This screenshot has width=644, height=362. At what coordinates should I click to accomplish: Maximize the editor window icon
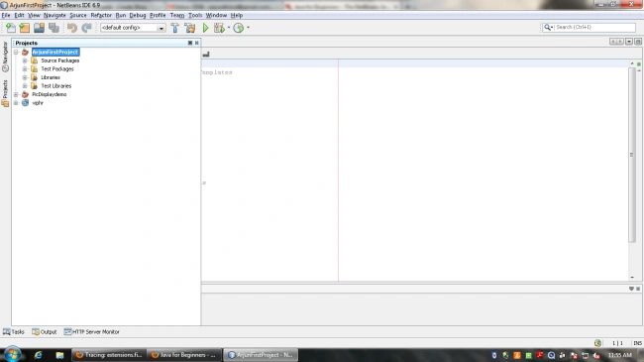[638, 42]
